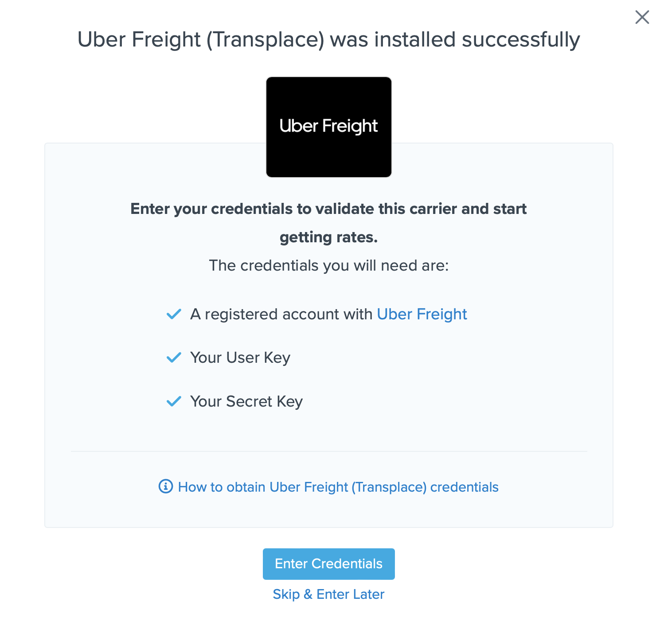Click the dialog title about successful installation

point(328,39)
